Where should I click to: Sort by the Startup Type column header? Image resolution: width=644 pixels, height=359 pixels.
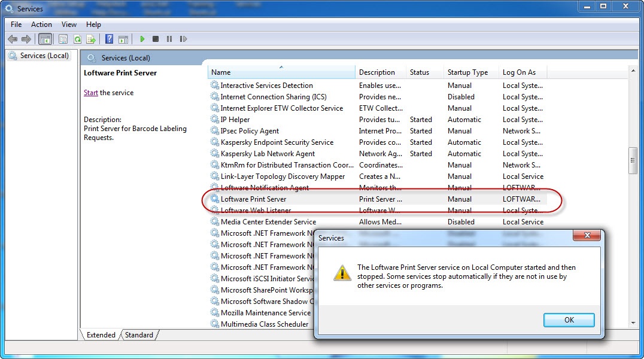coord(472,72)
